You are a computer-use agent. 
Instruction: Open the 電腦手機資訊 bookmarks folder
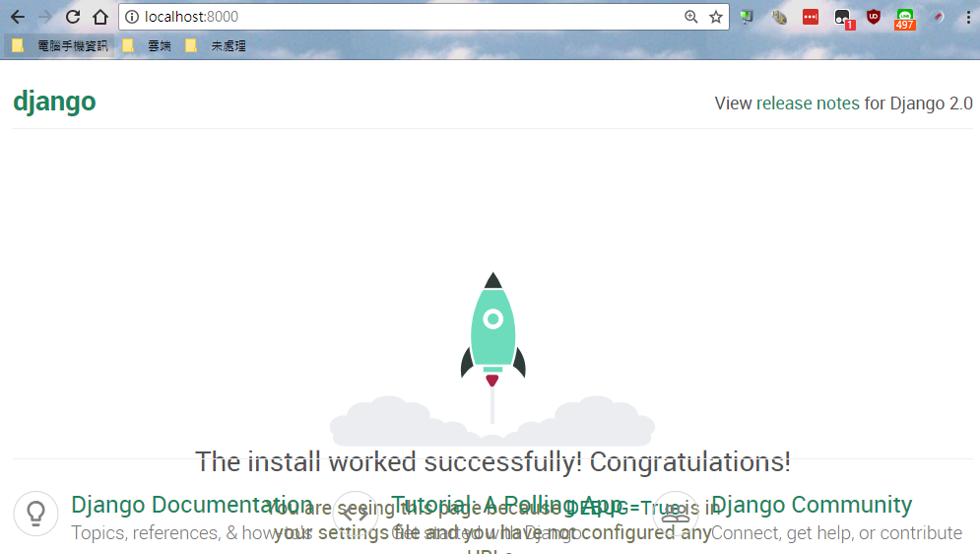pos(60,45)
